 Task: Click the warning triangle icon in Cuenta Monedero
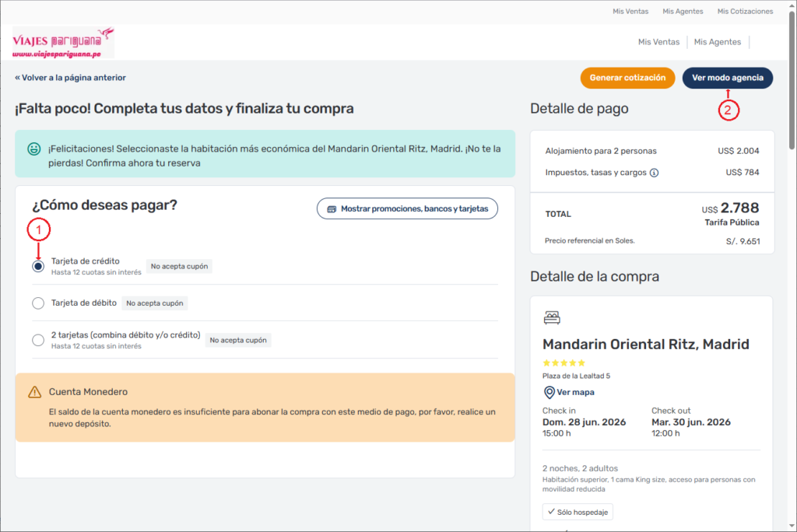tap(34, 392)
